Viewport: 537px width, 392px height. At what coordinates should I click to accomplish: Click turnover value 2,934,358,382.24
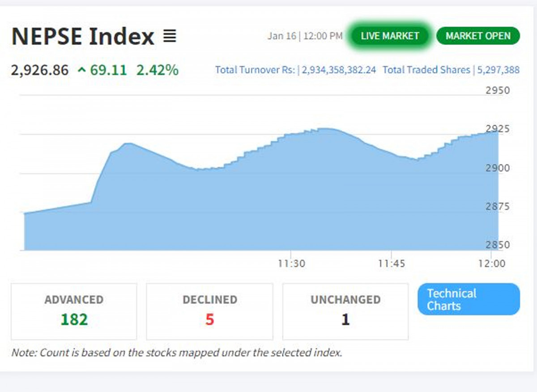click(339, 70)
